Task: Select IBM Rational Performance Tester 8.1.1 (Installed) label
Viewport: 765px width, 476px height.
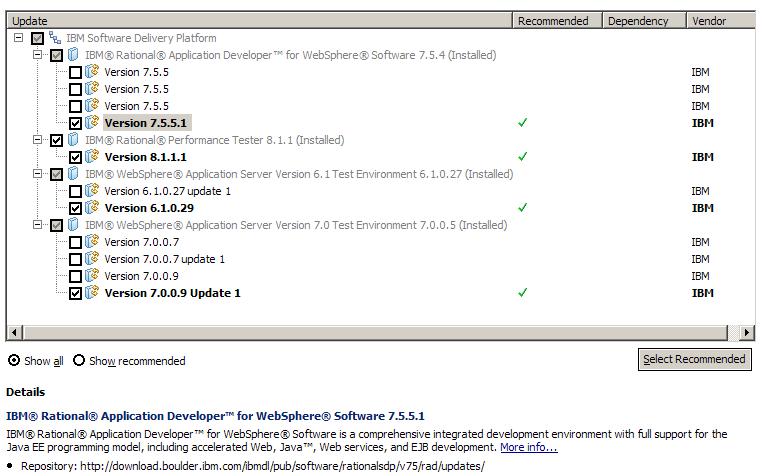Action: [215, 140]
